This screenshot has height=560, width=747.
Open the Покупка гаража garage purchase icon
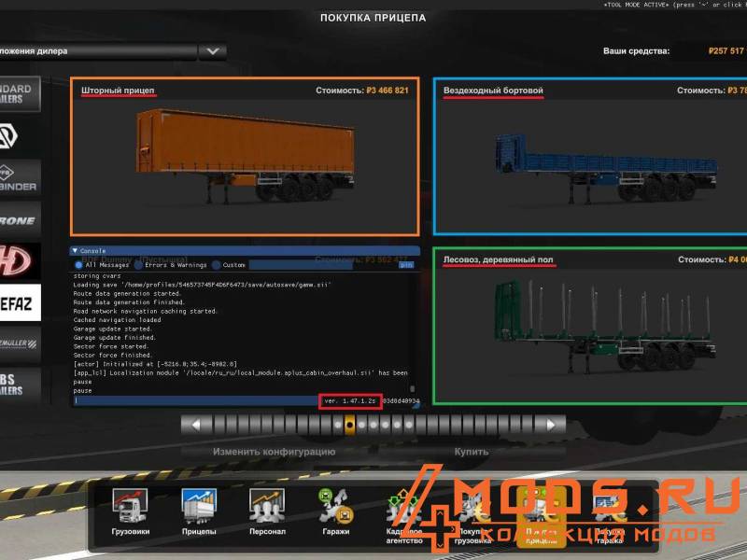tap(610, 516)
